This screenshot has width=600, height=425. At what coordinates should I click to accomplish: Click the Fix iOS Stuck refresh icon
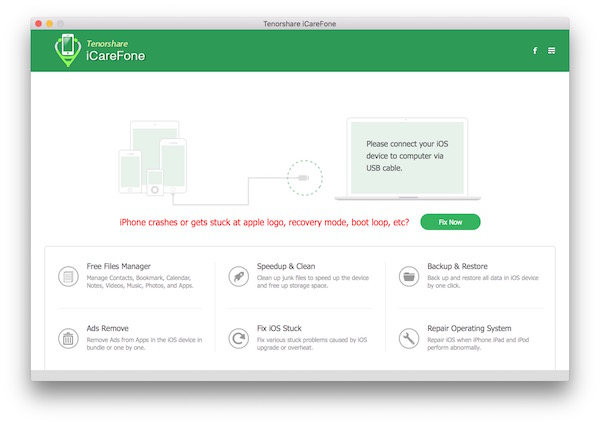click(238, 338)
